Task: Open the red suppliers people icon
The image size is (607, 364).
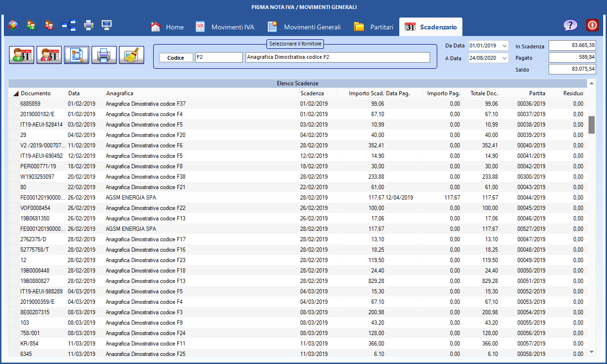Action: pos(48,25)
